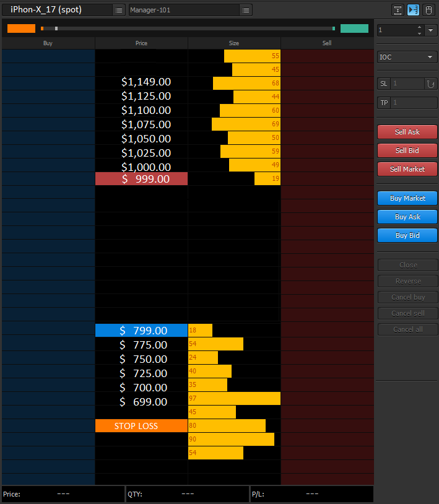Click the TP value input field
Viewport: 439px width, 504px height.
click(414, 103)
